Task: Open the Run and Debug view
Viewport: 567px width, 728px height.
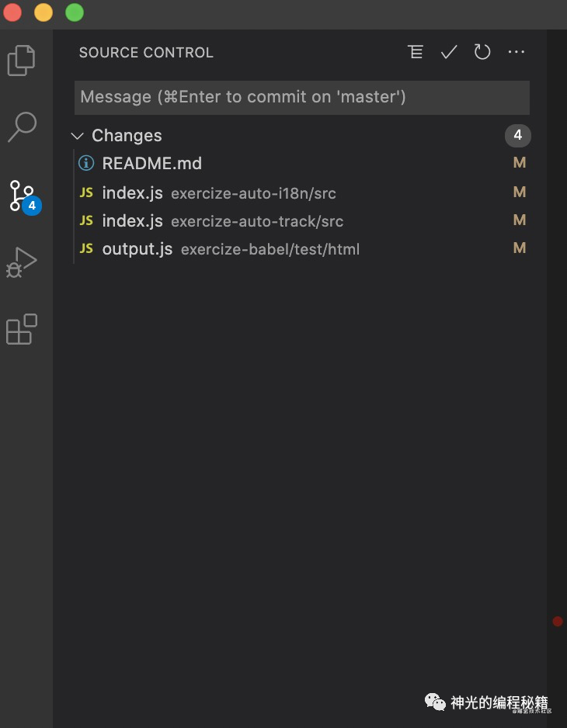Action: (22, 262)
